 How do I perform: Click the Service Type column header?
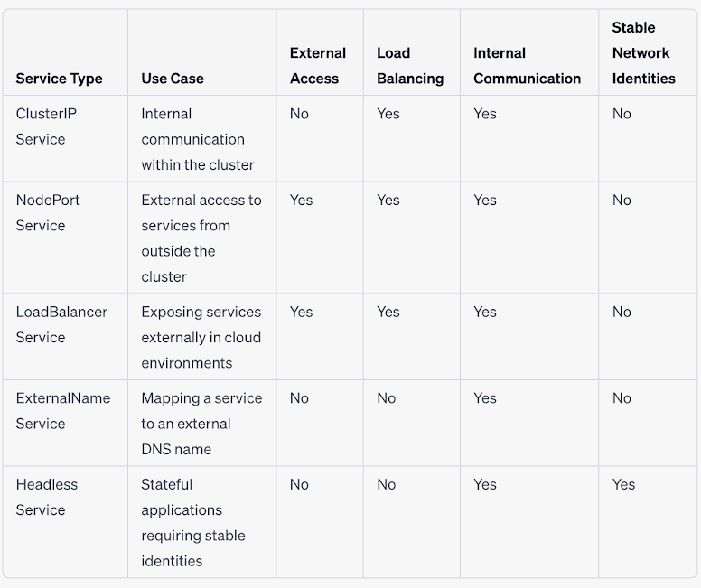click(x=59, y=79)
